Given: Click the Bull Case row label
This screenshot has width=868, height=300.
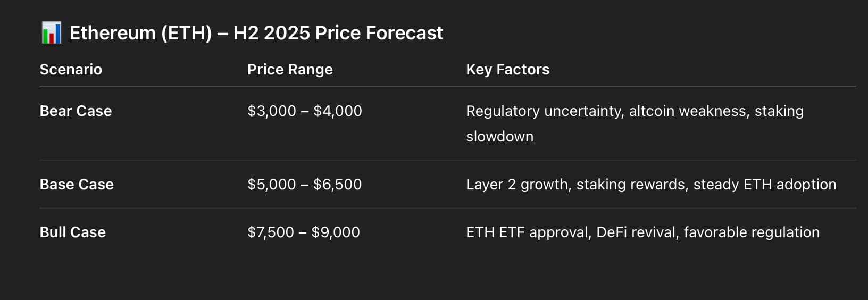Looking at the screenshot, I should pos(73,232).
